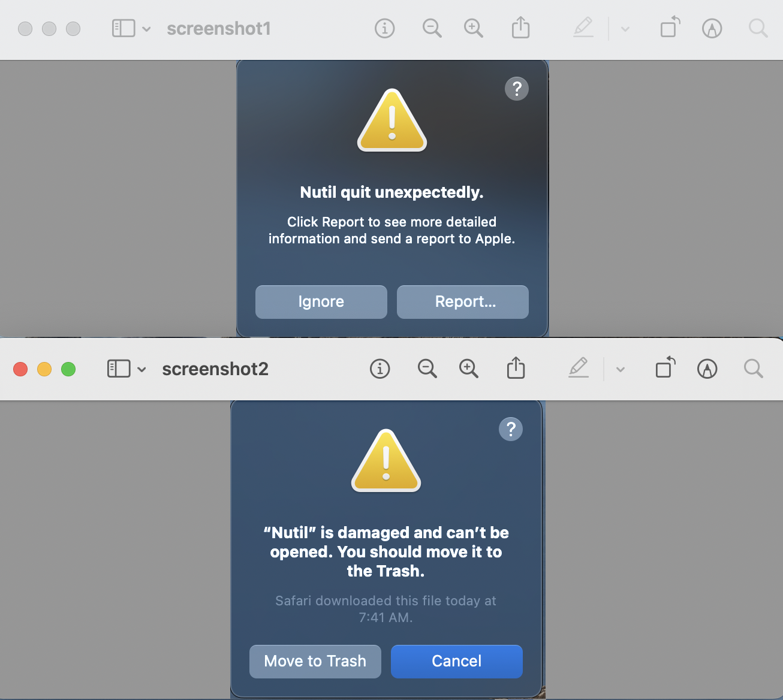This screenshot has height=700, width=783.
Task: Open search in screenshot2 window
Action: pos(754,369)
